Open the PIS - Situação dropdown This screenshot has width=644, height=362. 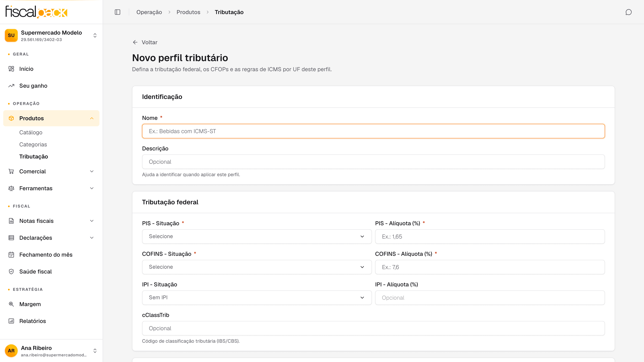click(x=257, y=236)
